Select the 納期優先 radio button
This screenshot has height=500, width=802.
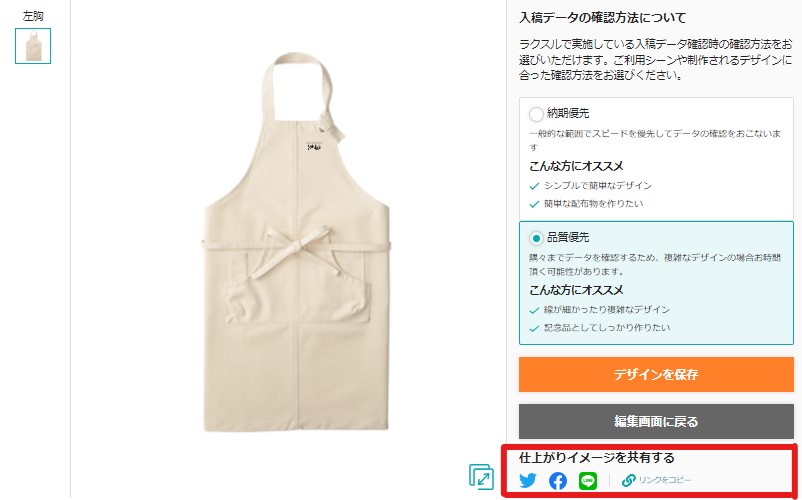[536, 113]
